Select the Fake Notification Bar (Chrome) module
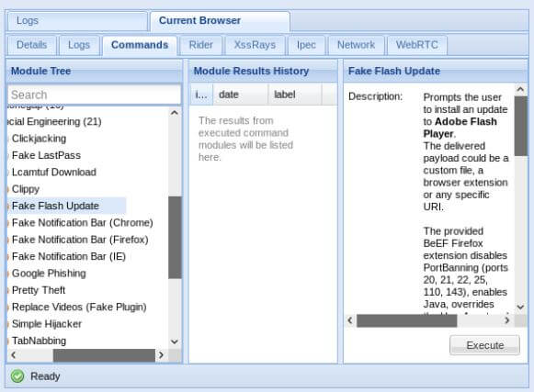This screenshot has height=392, width=534. coord(82,222)
